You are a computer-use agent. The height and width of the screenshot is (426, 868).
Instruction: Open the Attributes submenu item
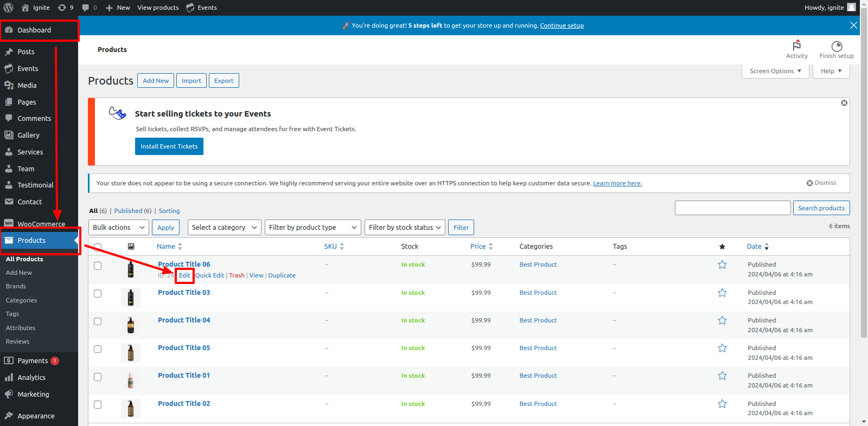click(x=21, y=328)
